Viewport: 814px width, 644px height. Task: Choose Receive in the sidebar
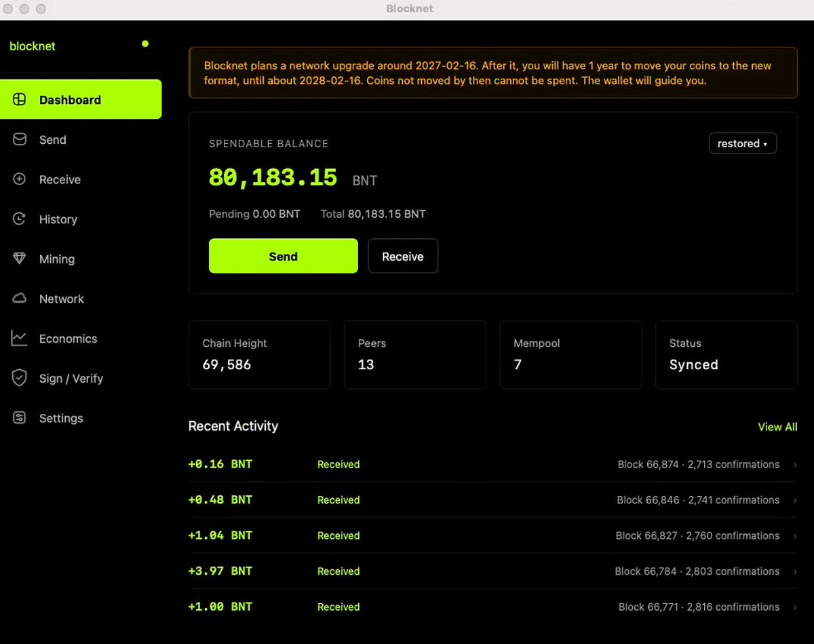(x=81, y=179)
